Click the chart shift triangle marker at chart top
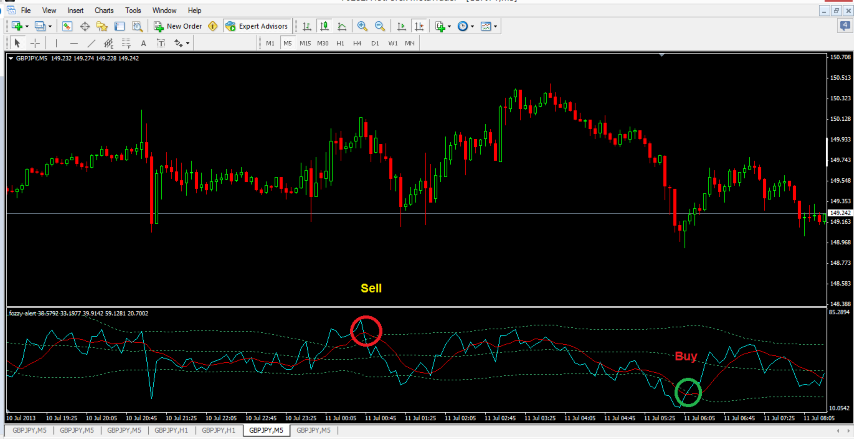This screenshot has width=854, height=439. click(662, 54)
